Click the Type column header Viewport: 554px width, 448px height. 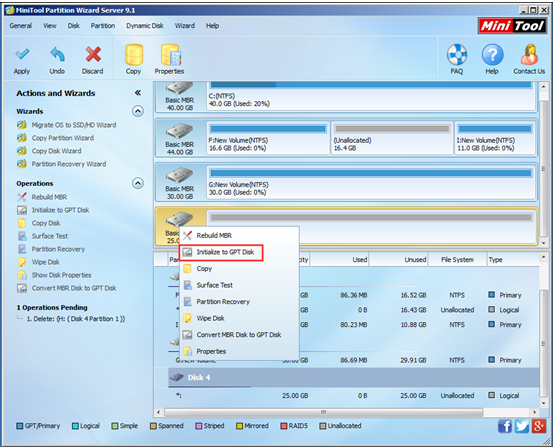tap(513, 260)
